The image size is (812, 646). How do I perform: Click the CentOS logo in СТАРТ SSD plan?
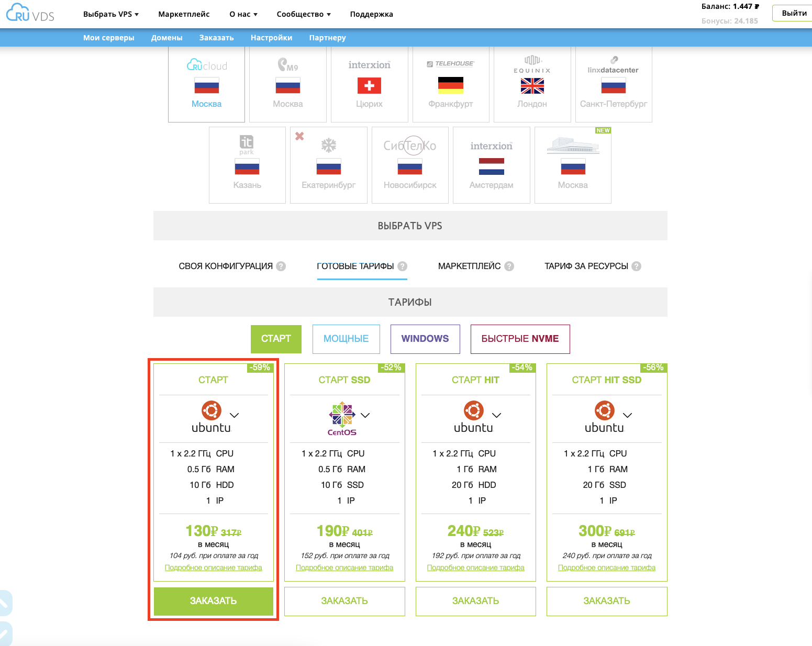342,418
